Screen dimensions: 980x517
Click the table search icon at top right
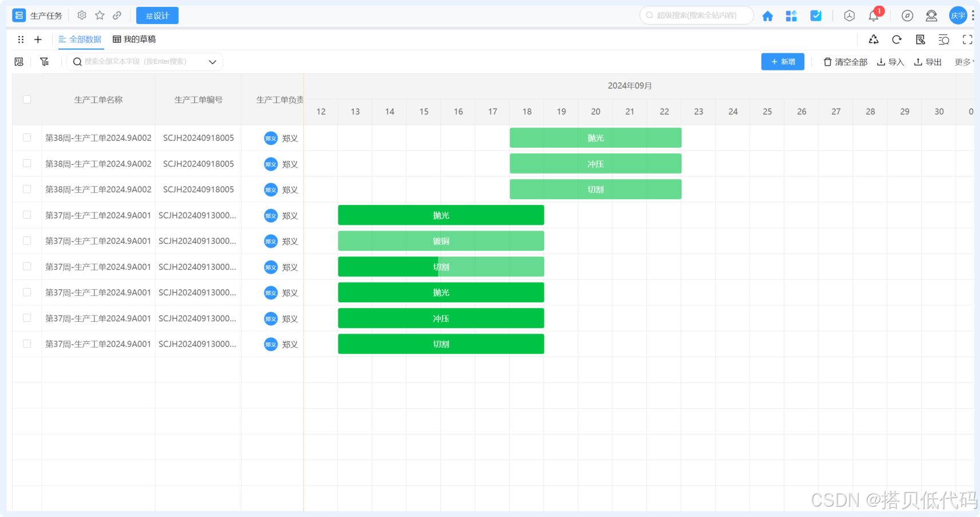tap(920, 40)
